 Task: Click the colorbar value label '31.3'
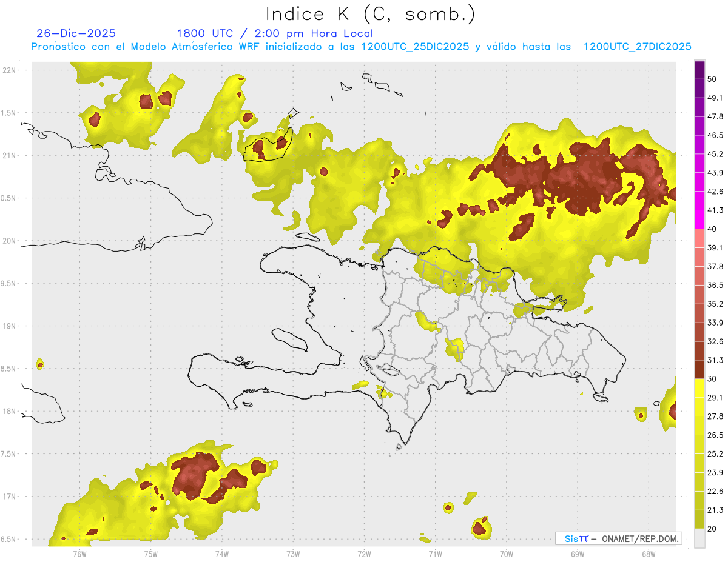(x=715, y=360)
